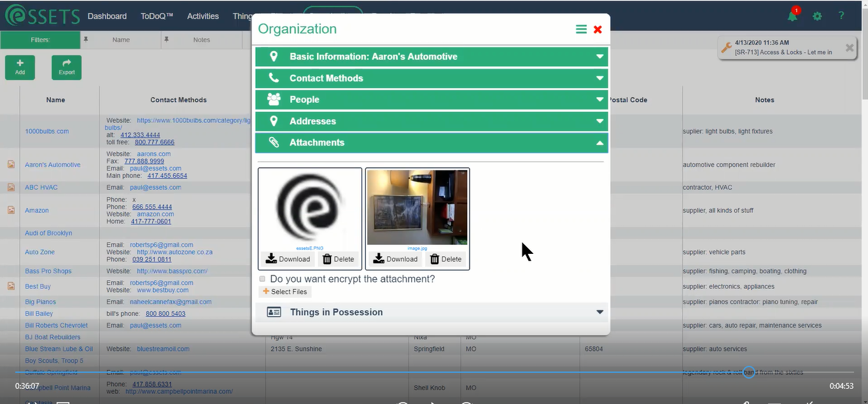Click the Essets logo
This screenshot has width=868, height=404.
tap(42, 16)
